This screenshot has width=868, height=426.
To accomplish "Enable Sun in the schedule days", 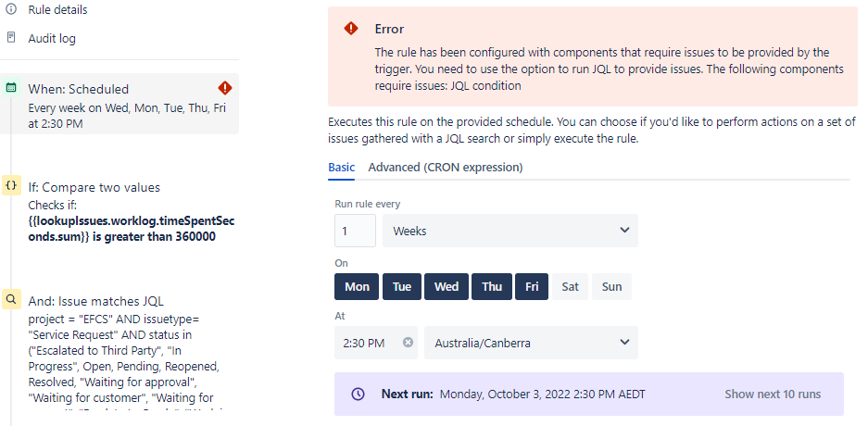I will pyautogui.click(x=611, y=287).
